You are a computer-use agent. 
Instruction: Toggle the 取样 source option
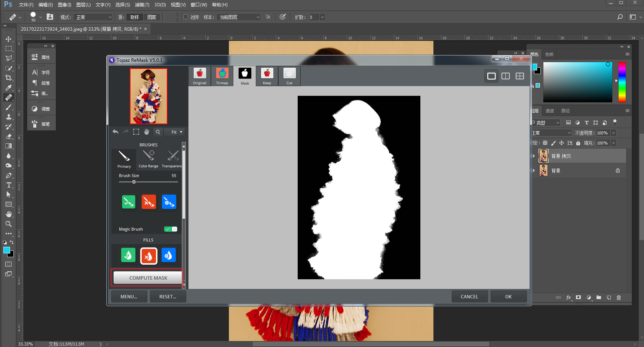pyautogui.click(x=135, y=17)
